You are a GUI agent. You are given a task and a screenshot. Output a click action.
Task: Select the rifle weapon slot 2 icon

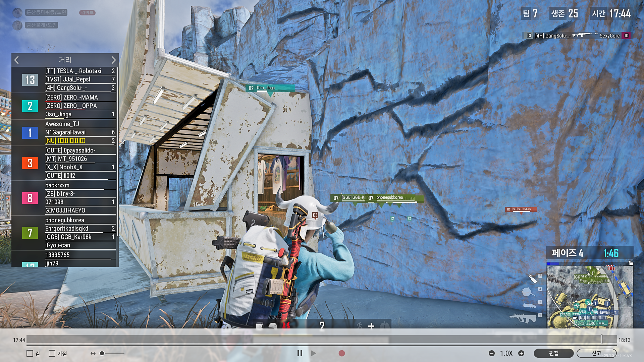(x=523, y=318)
